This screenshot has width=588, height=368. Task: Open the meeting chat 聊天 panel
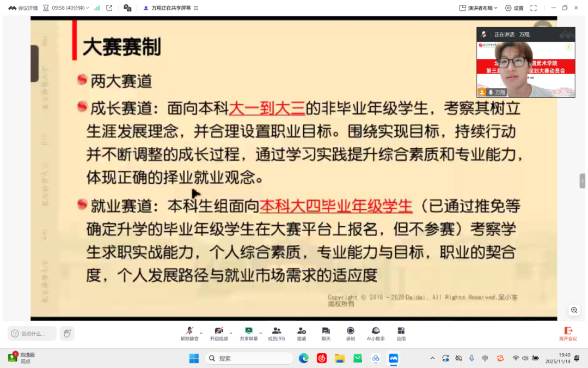(x=326, y=333)
